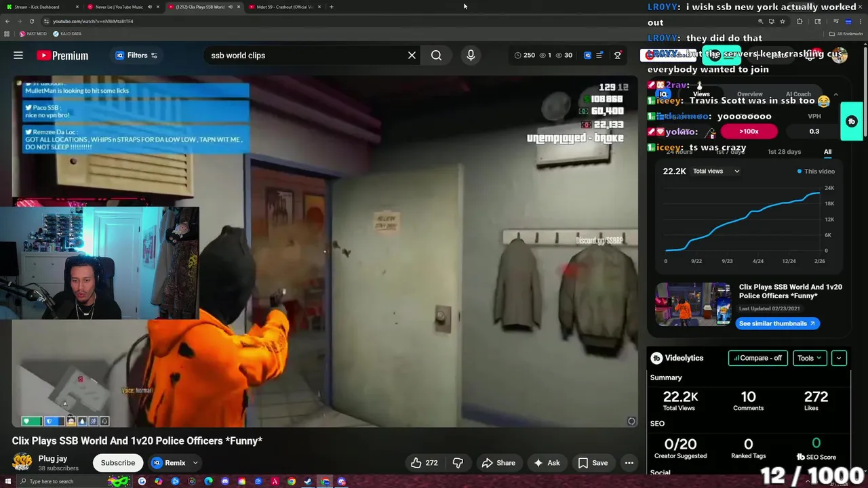Open Clix Plays SSB World thumbnail preview
868x488 pixels.
point(692,304)
